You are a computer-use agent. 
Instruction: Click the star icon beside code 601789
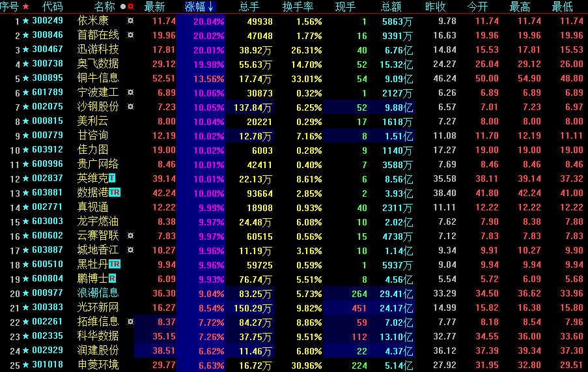point(26,93)
